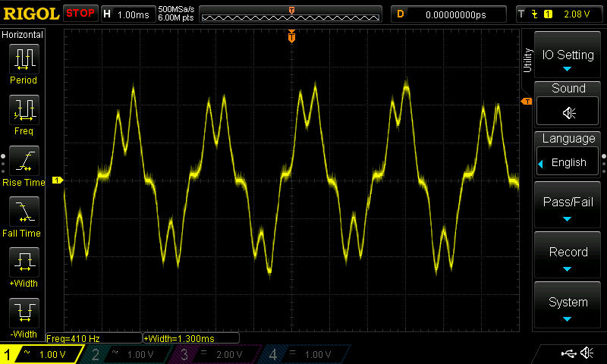Image resolution: width=607 pixels, height=364 pixels.
Task: Click the speaker icon in bottom status bar
Action: coord(587,353)
